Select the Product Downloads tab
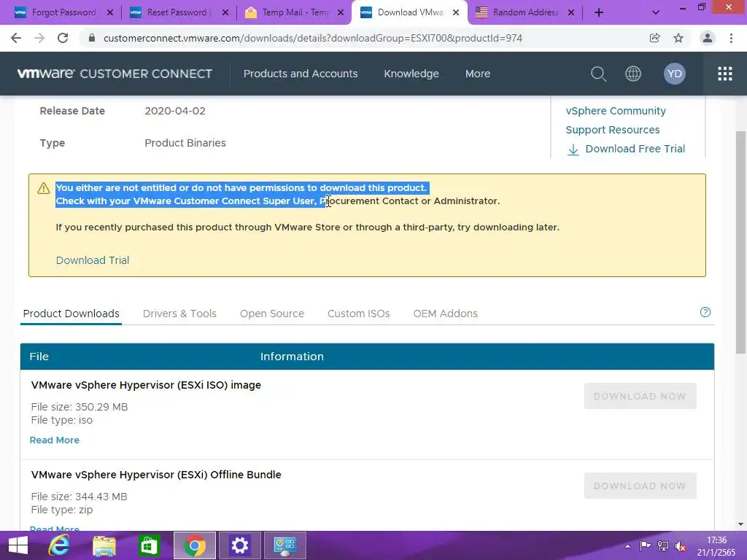747x560 pixels. [x=71, y=314]
